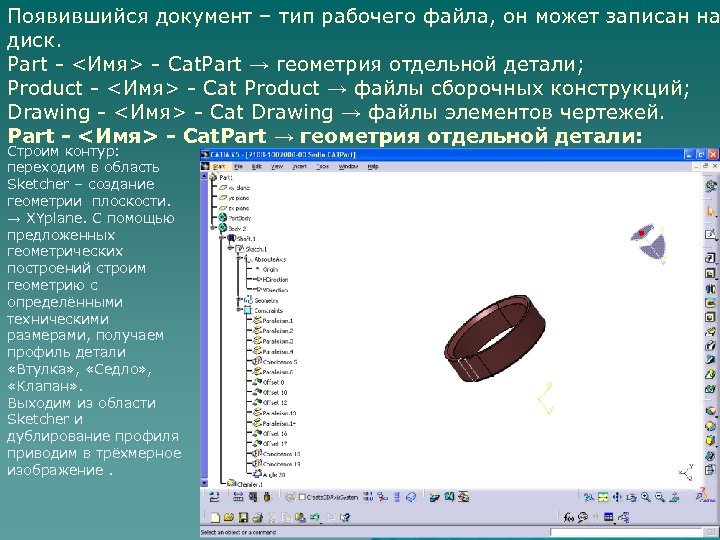Collapse the Body.2 node
The height and width of the screenshot is (540, 720).
[213, 228]
